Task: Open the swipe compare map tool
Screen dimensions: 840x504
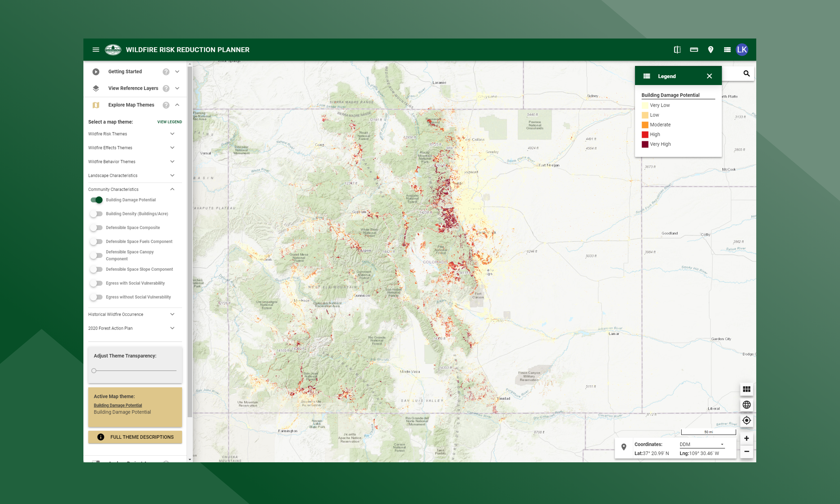Action: (677, 50)
